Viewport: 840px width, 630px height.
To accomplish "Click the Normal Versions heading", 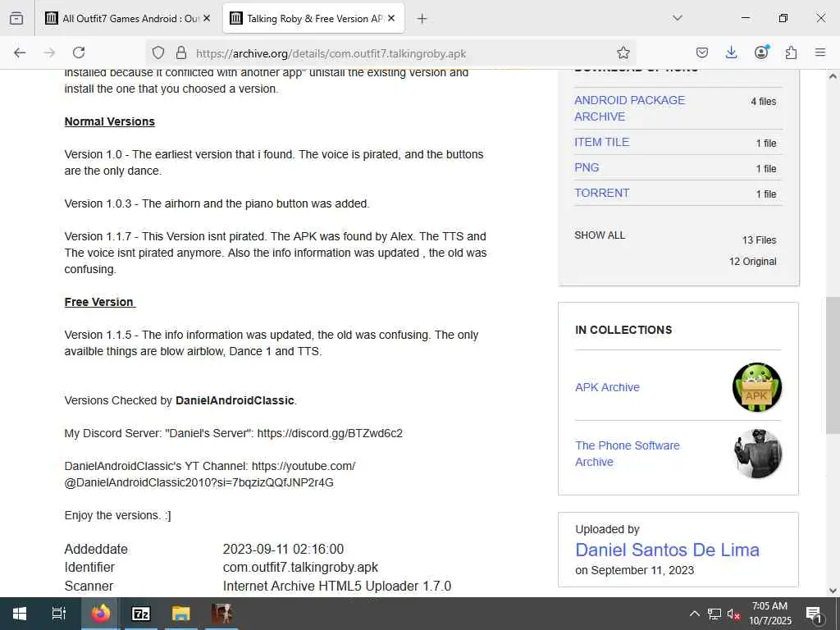I will pyautogui.click(x=110, y=121).
